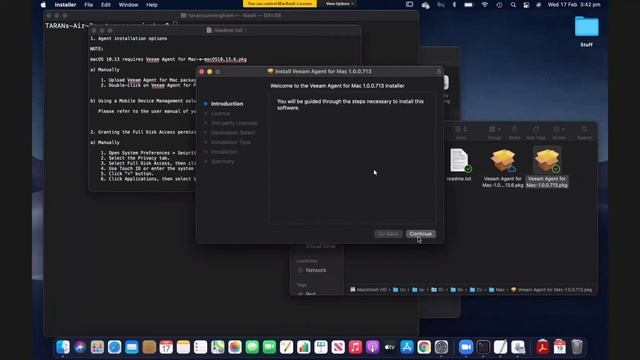
Task: Open Podcasts from the Dock
Action: coord(372,347)
